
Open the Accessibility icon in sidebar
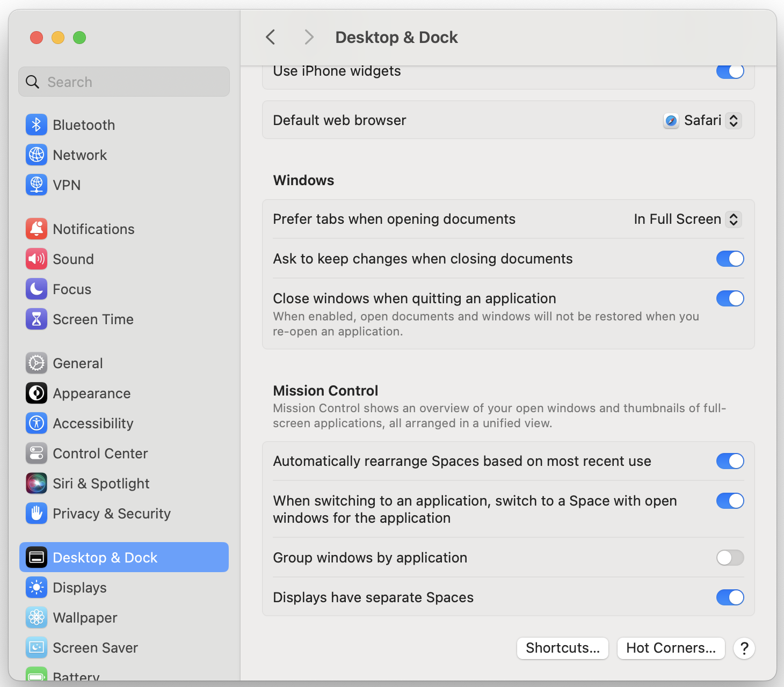click(37, 423)
